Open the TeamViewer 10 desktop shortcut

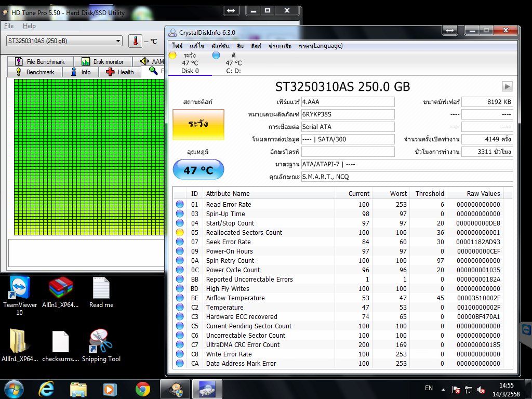(x=20, y=296)
